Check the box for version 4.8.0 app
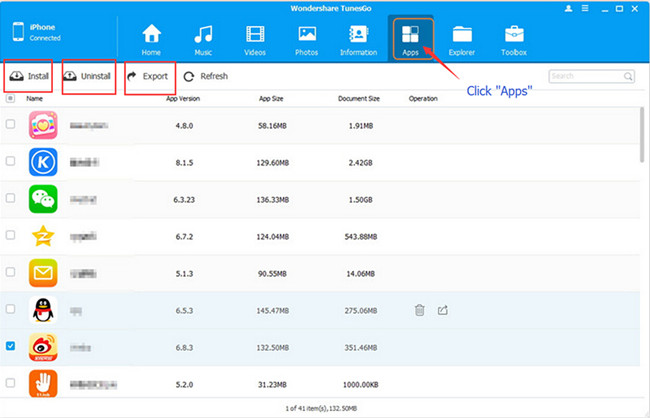Viewport: 650px width, 418px height. 10,124
